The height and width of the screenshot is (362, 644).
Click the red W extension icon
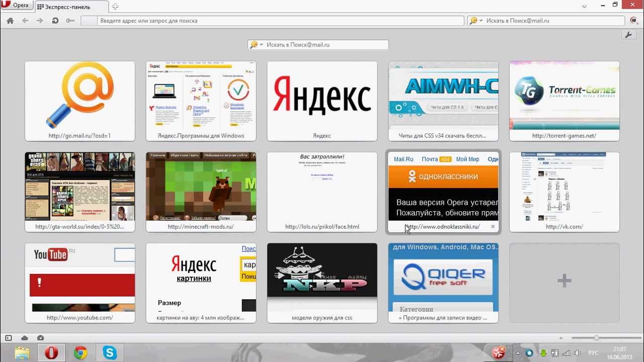tap(634, 21)
